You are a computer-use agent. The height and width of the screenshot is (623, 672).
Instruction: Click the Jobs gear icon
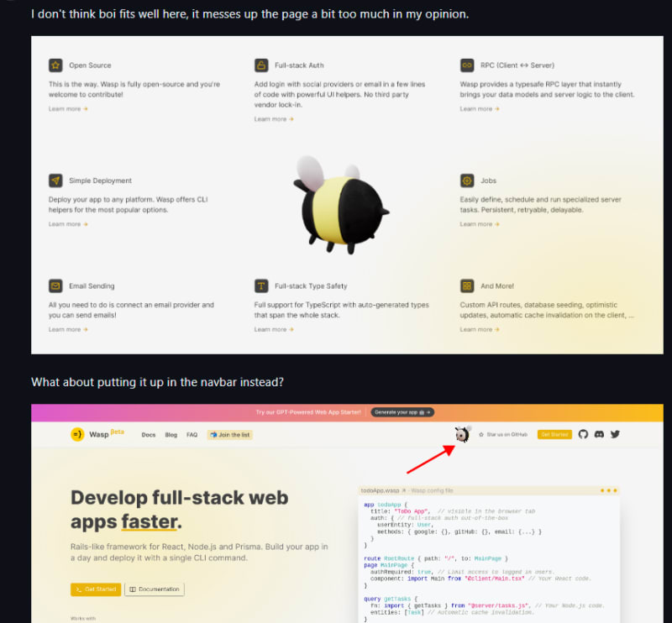467,181
